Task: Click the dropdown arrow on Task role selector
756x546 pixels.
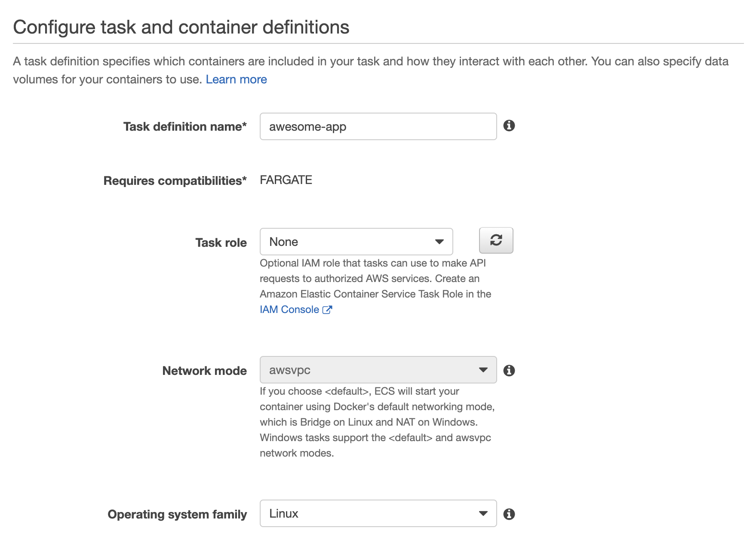Action: point(439,242)
